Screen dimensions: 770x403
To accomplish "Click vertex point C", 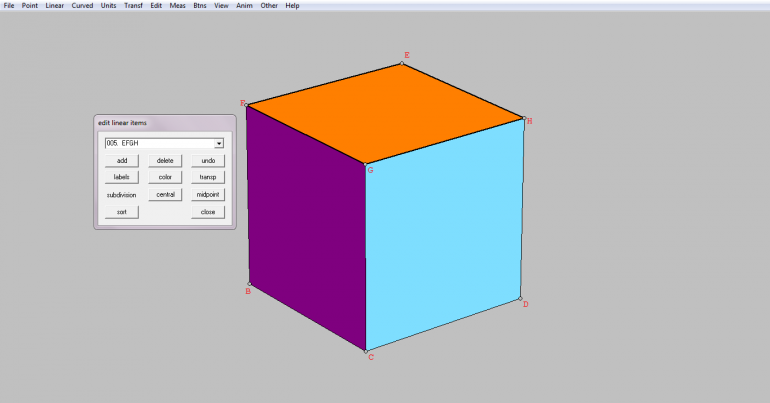I will pos(366,351).
